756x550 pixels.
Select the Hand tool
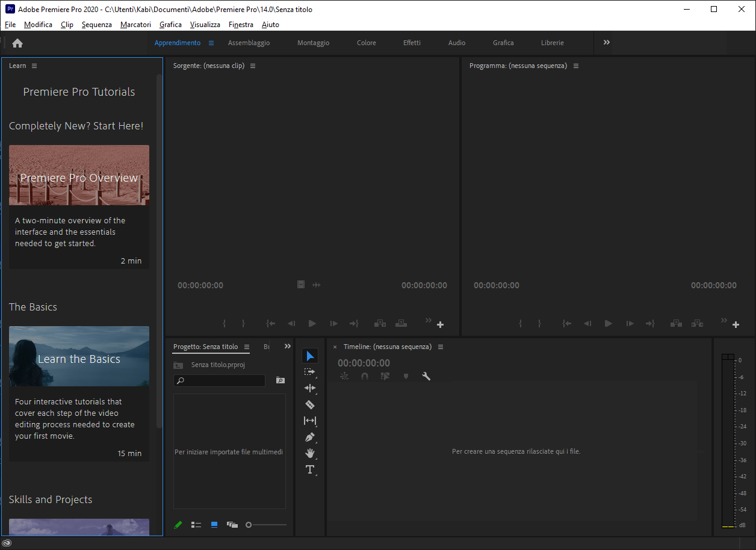(310, 453)
